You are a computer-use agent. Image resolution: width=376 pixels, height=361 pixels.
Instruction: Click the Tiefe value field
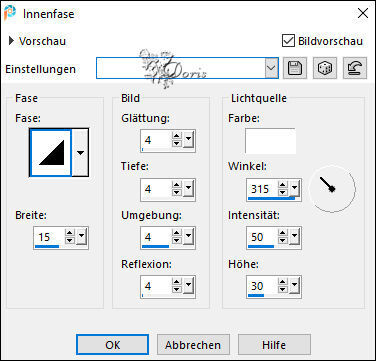[x=156, y=189]
